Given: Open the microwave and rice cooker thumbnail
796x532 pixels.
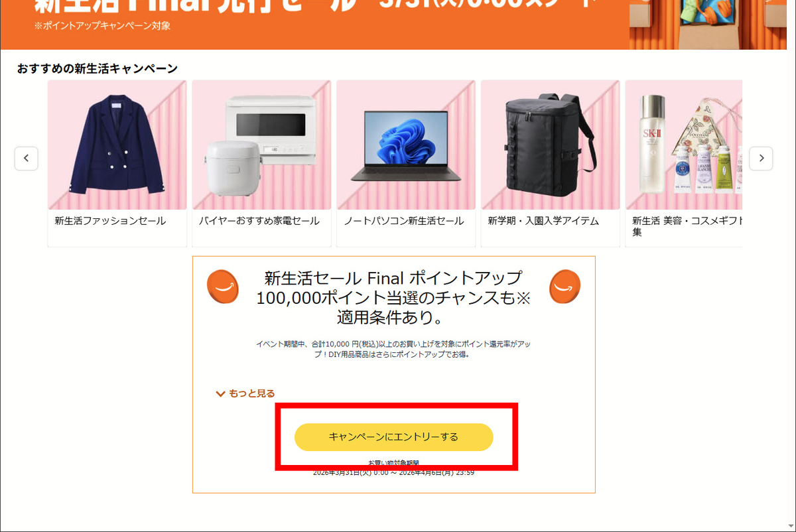Looking at the screenshot, I should pyautogui.click(x=262, y=145).
